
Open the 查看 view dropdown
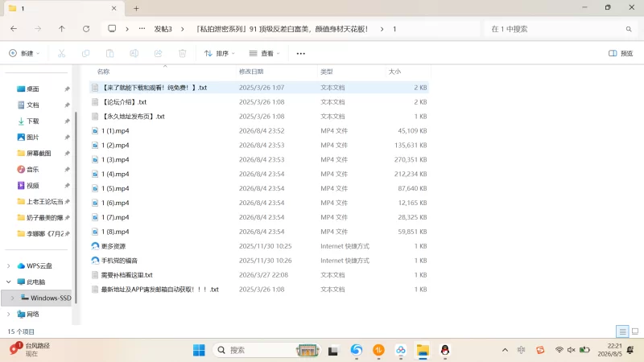tap(265, 53)
